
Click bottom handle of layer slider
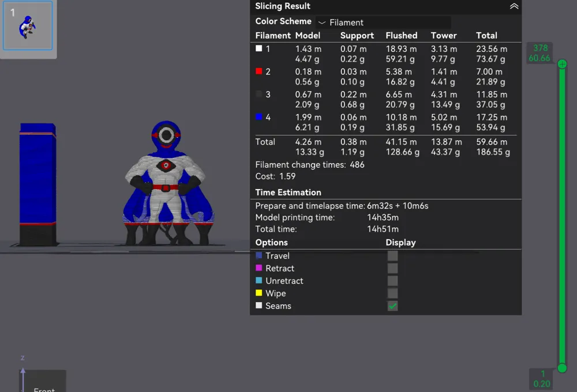[562, 368]
